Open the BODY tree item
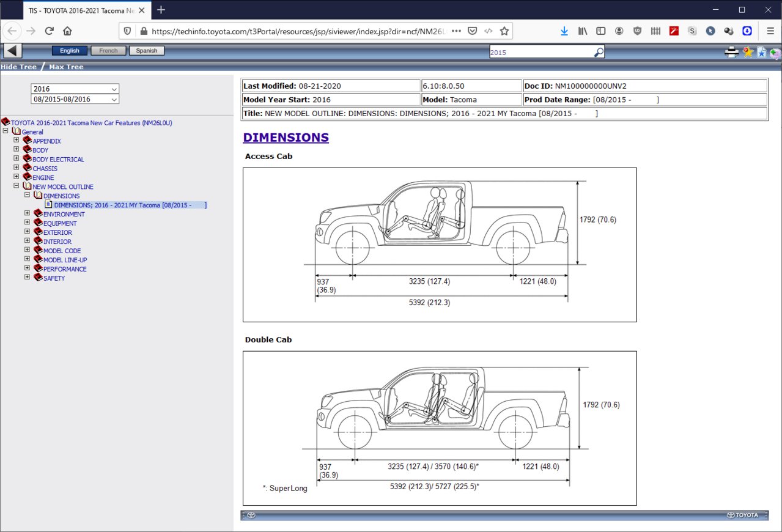782x532 pixels. pyautogui.click(x=40, y=150)
